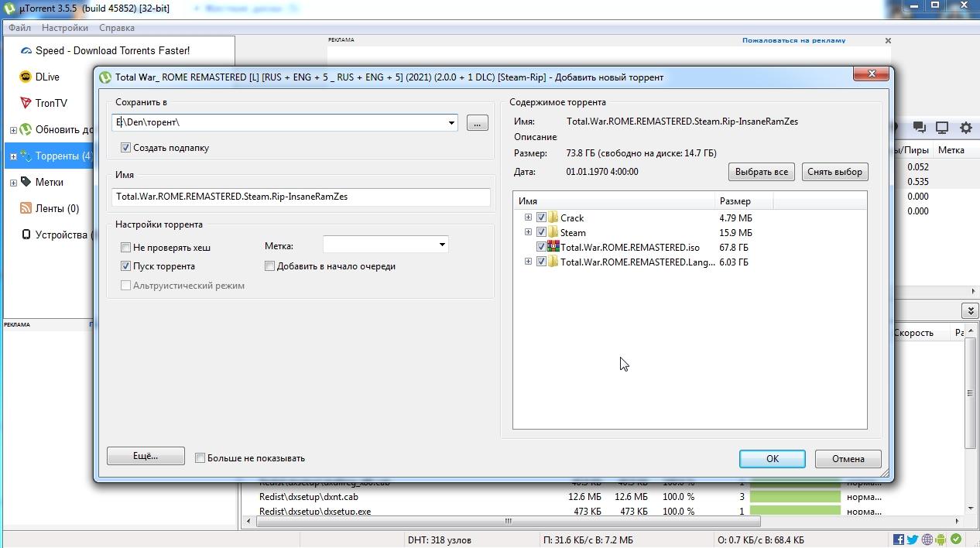Expand the Crack folder tree node
The width and height of the screenshot is (980, 548).
click(528, 217)
